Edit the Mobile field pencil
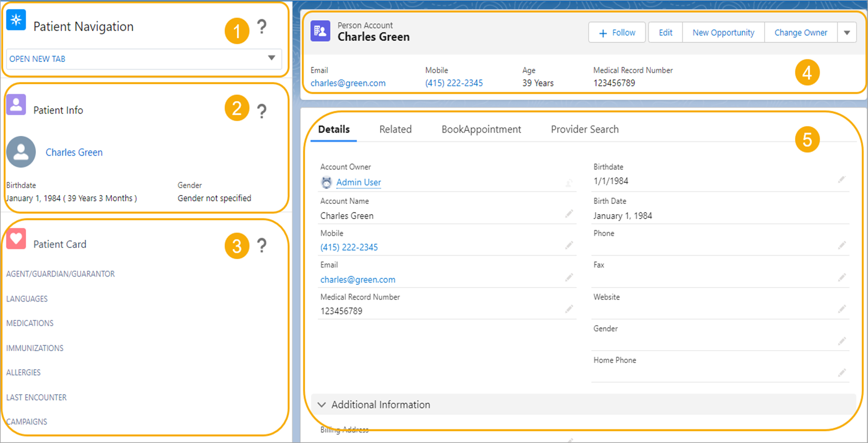 coord(569,246)
